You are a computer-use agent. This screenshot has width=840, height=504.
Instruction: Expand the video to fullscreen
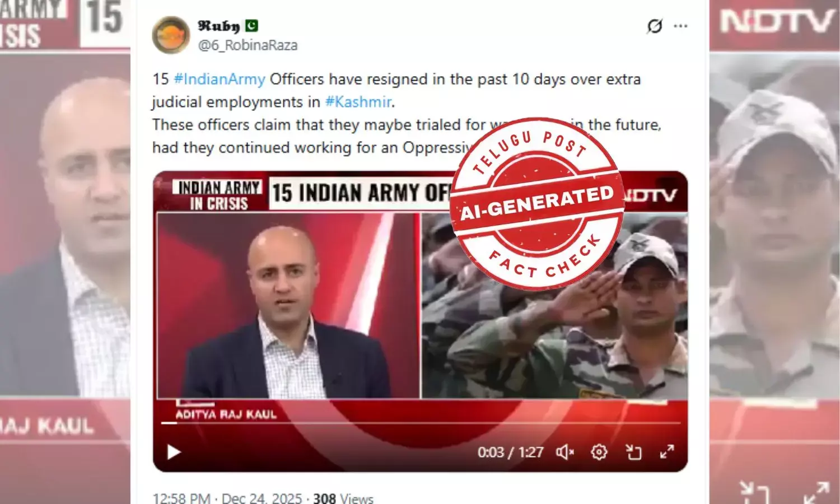pyautogui.click(x=667, y=451)
